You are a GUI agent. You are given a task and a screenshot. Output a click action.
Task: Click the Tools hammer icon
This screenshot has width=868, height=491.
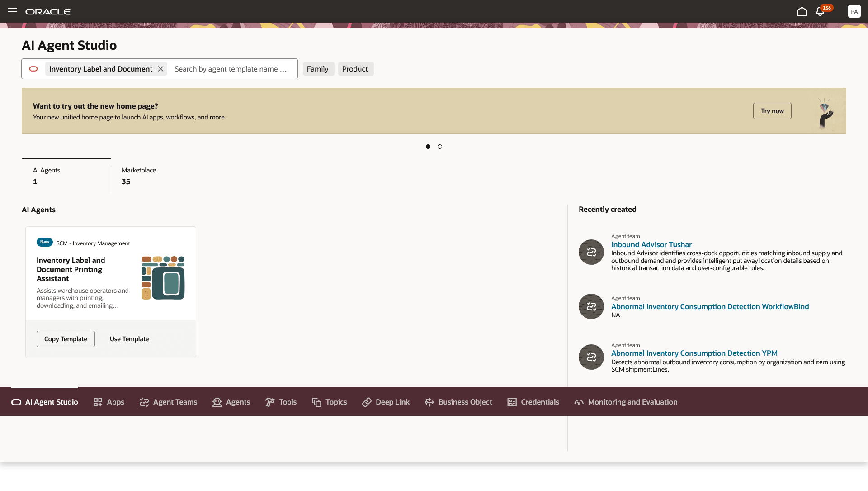[x=270, y=402]
